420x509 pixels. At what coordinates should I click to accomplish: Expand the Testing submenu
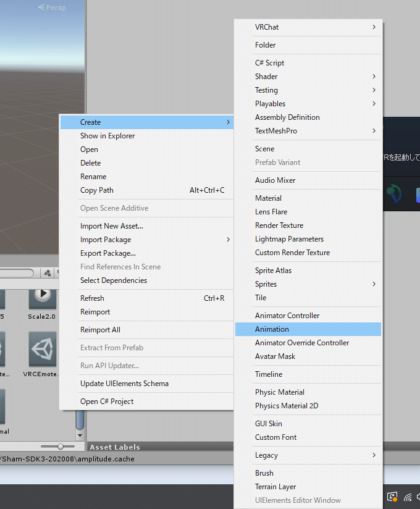(308, 90)
